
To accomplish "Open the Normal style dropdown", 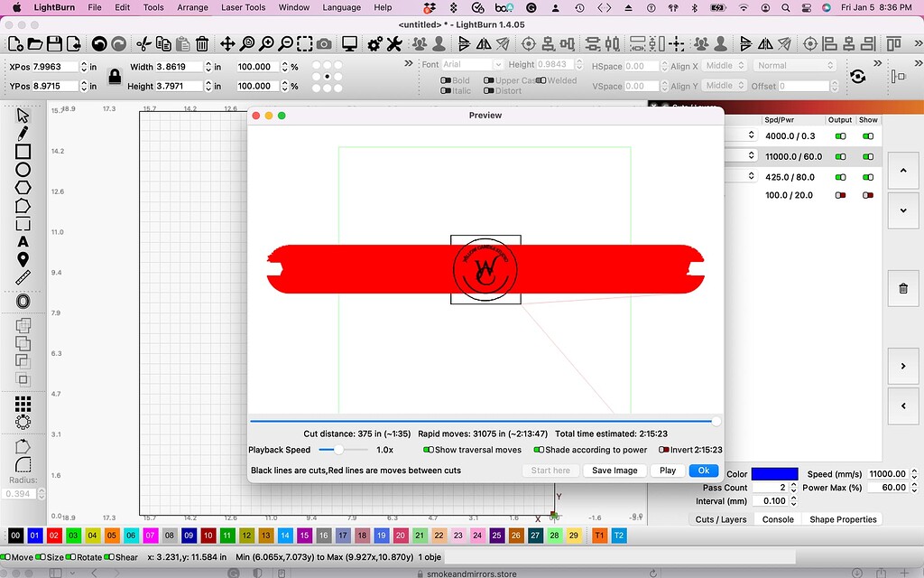I will 795,65.
